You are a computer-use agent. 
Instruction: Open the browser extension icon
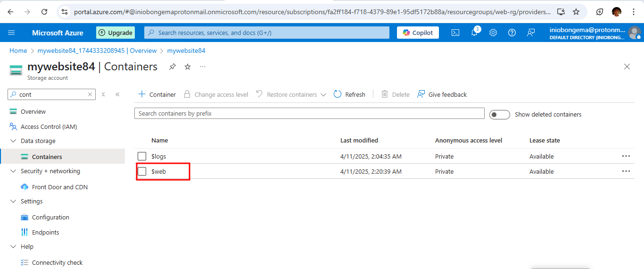tap(600, 12)
